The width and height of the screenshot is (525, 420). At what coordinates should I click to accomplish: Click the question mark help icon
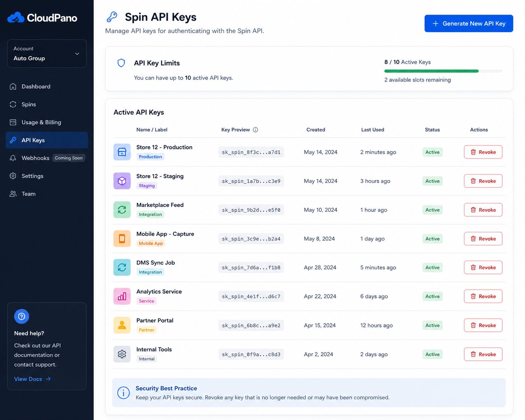(22, 316)
